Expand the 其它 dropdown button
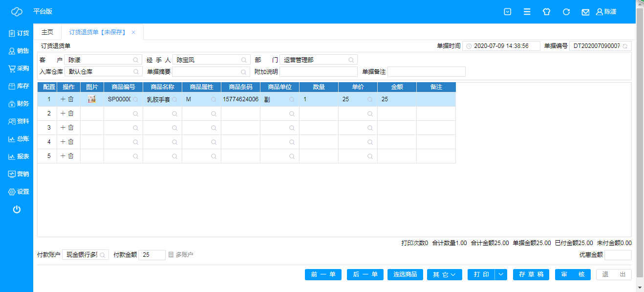Screen dimensions: 644x292 coord(445,274)
